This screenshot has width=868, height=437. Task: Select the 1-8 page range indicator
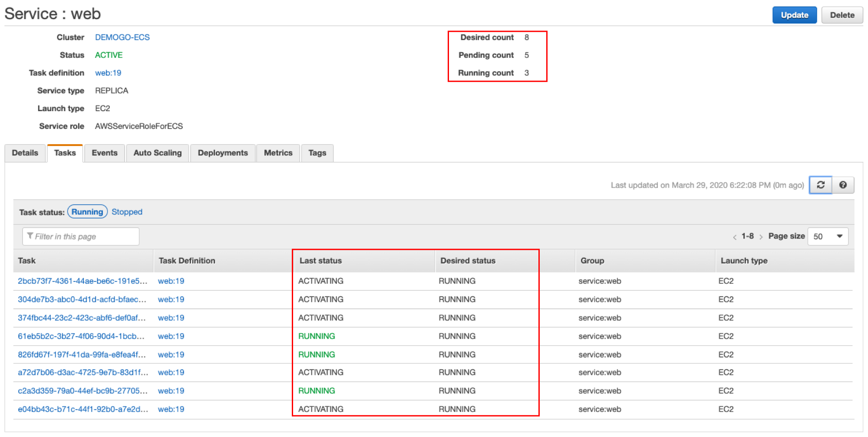pos(747,236)
